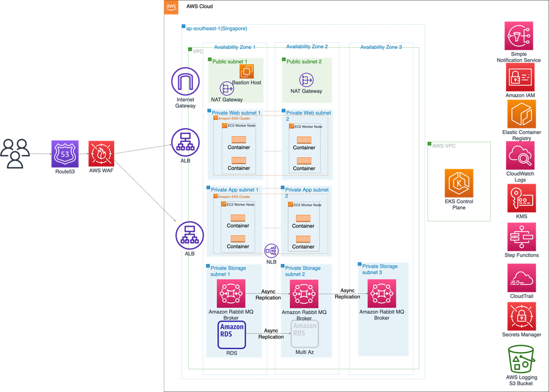Click the "AWS Cloud" title text
The height and width of the screenshot is (392, 549).
click(x=200, y=6)
